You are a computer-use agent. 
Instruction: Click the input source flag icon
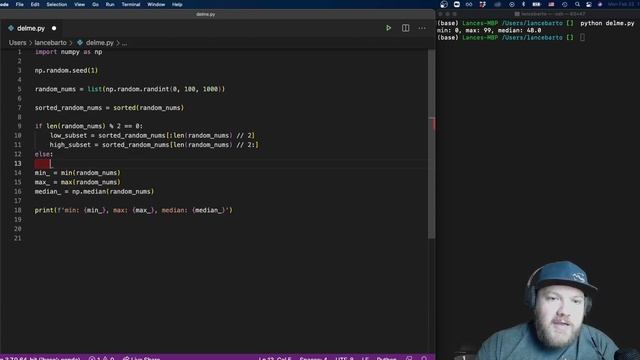[x=551, y=4]
